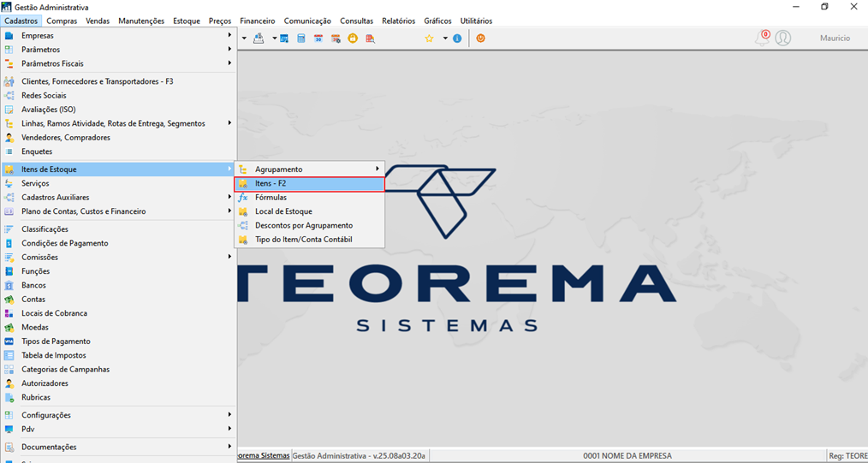Click the user profile avatar icon
This screenshot has height=463, width=868.
(x=782, y=39)
